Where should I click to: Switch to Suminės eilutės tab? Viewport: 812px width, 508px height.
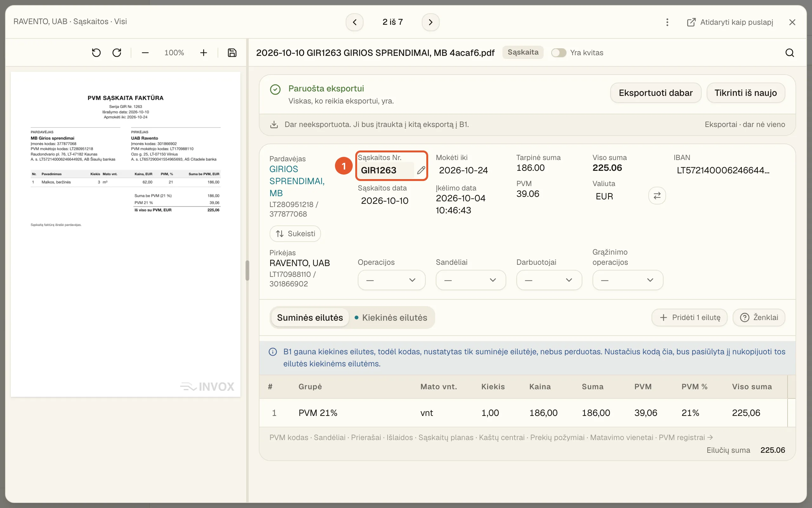[310, 317]
